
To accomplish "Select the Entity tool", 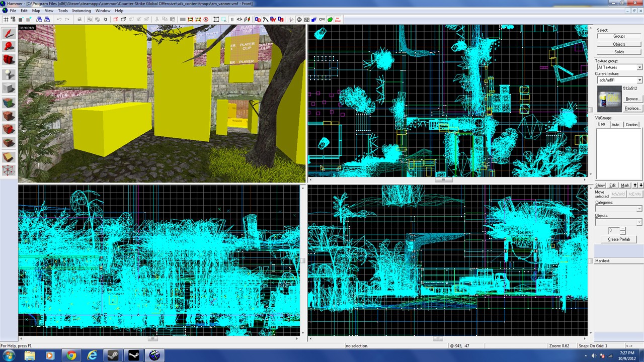I will point(9,74).
